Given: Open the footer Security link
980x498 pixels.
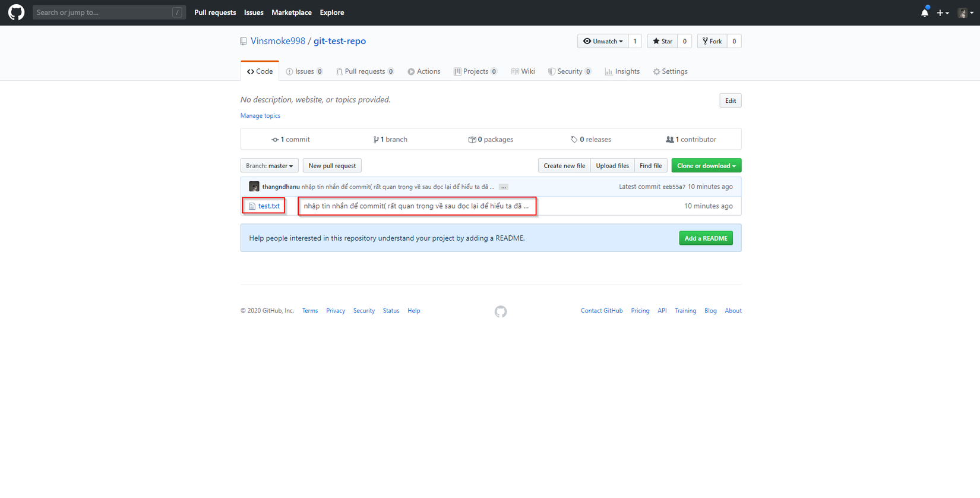Looking at the screenshot, I should coord(364,311).
